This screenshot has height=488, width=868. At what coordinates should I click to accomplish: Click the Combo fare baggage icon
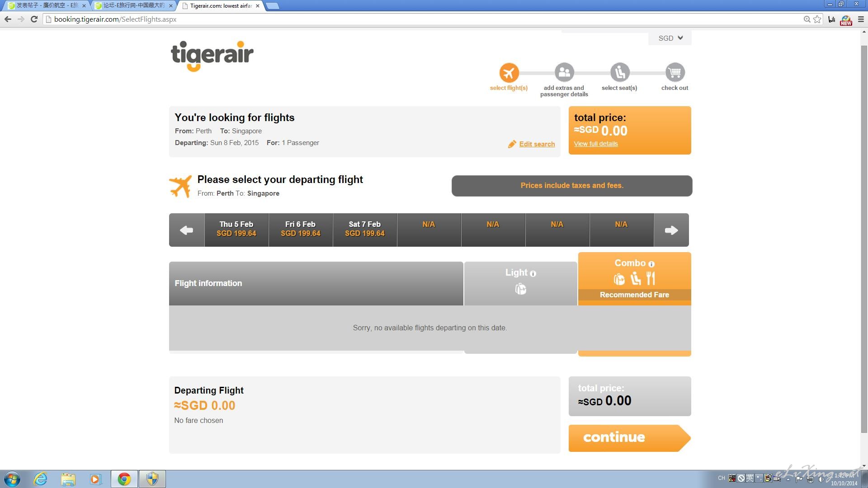[x=619, y=279]
